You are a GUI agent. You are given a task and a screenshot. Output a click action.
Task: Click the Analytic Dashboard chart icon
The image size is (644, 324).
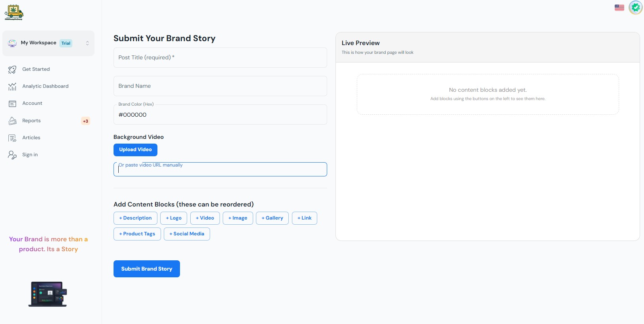click(x=12, y=87)
